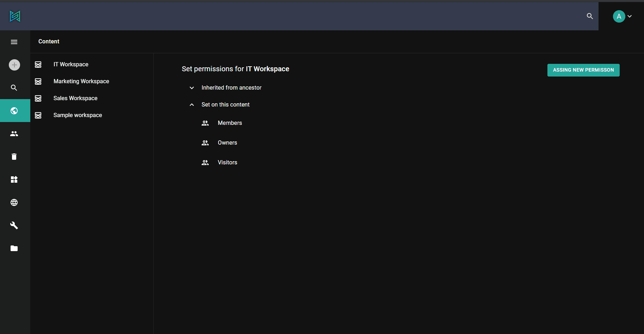Open Visitors permission entry

click(227, 163)
